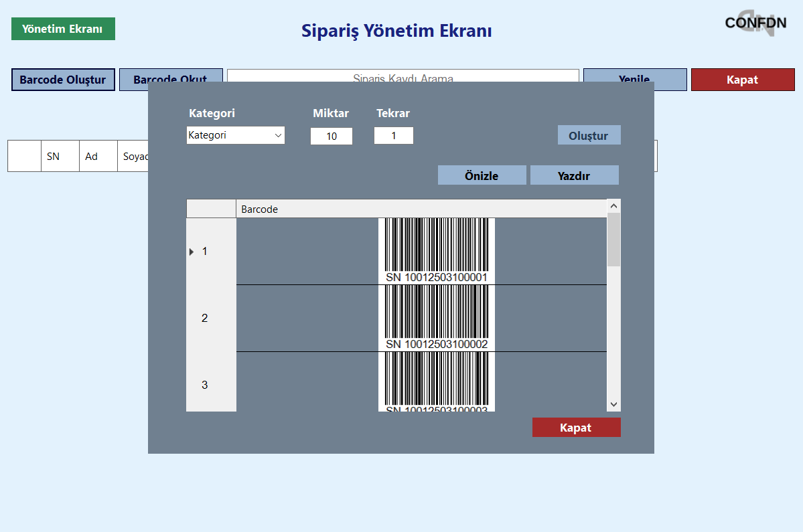Click the Miktar field showing 10
This screenshot has width=803, height=532.
pos(332,136)
